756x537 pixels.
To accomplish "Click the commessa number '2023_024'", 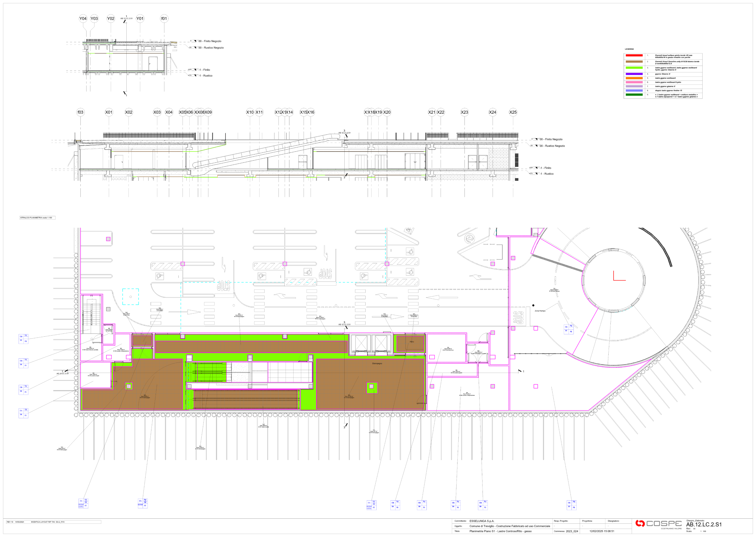I will coord(572,531).
